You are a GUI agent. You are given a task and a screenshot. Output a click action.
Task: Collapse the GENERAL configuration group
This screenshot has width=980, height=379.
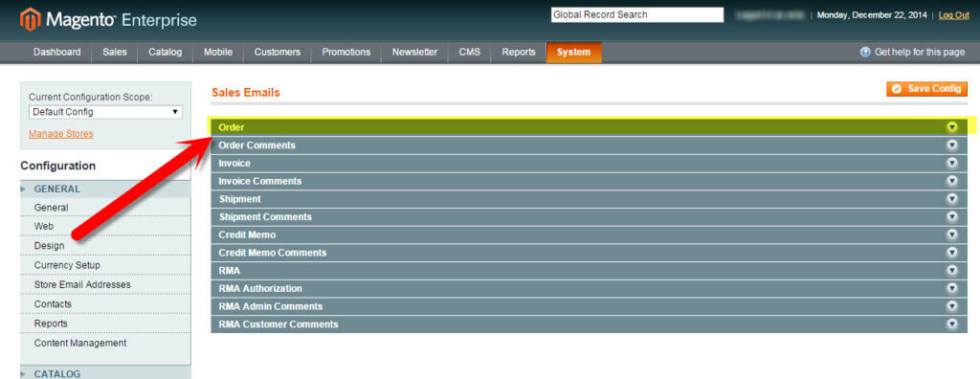pos(105,189)
